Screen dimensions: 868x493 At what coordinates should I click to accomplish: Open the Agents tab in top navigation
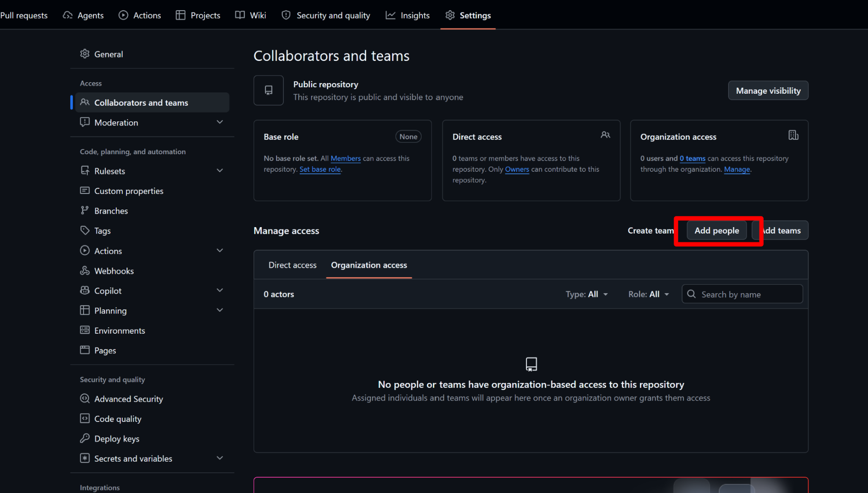point(83,15)
